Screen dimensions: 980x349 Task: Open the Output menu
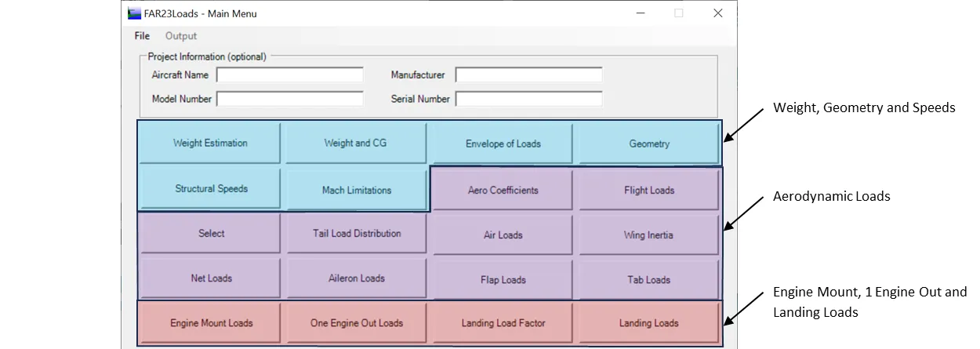181,36
